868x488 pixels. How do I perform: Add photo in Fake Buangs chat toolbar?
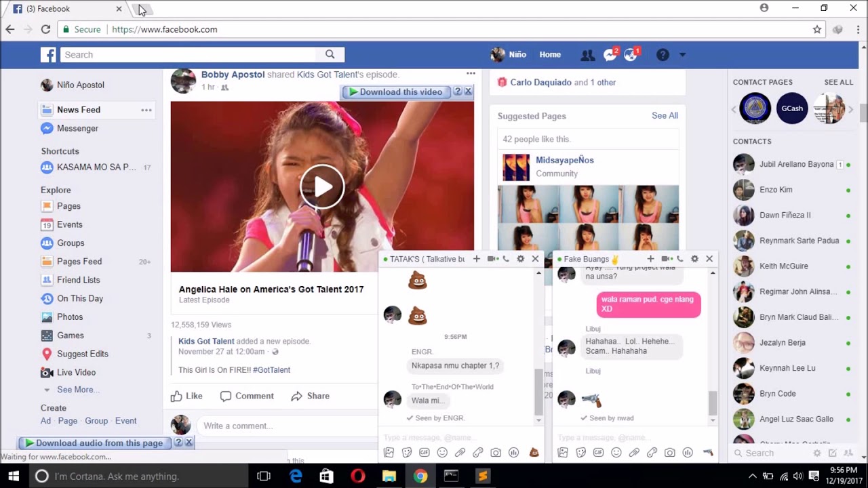[563, 453]
